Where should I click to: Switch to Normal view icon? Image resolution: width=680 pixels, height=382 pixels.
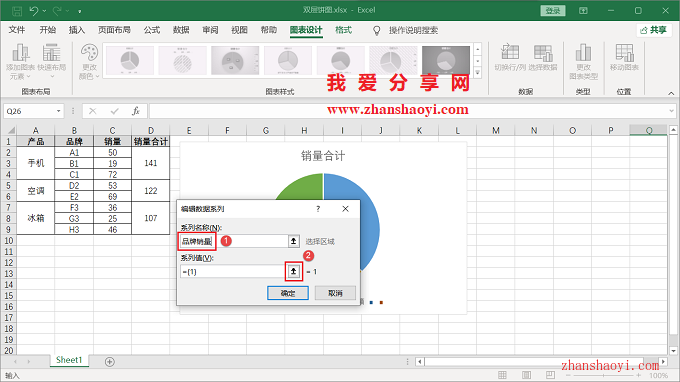(502, 375)
